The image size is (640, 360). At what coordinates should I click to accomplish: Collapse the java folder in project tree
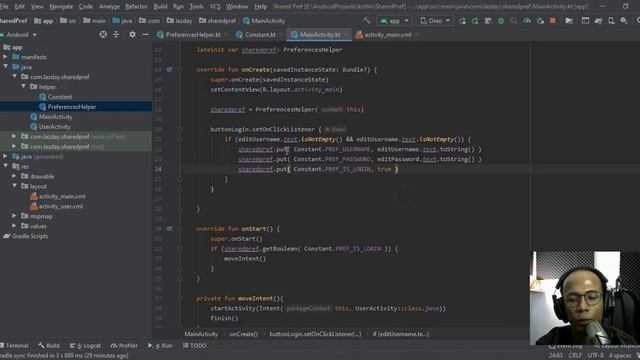[x=6, y=67]
